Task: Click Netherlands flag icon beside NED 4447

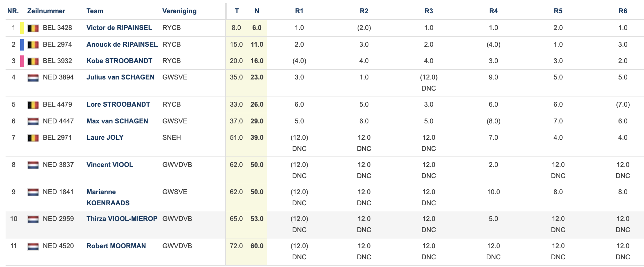Action: [x=33, y=122]
